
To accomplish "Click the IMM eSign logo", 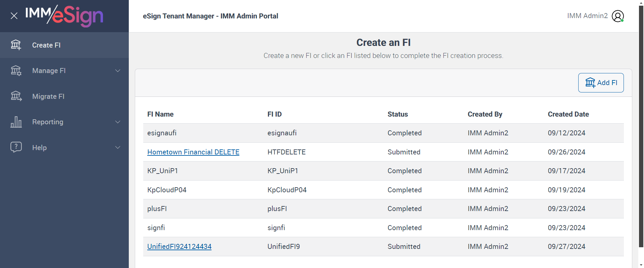I will tap(64, 16).
